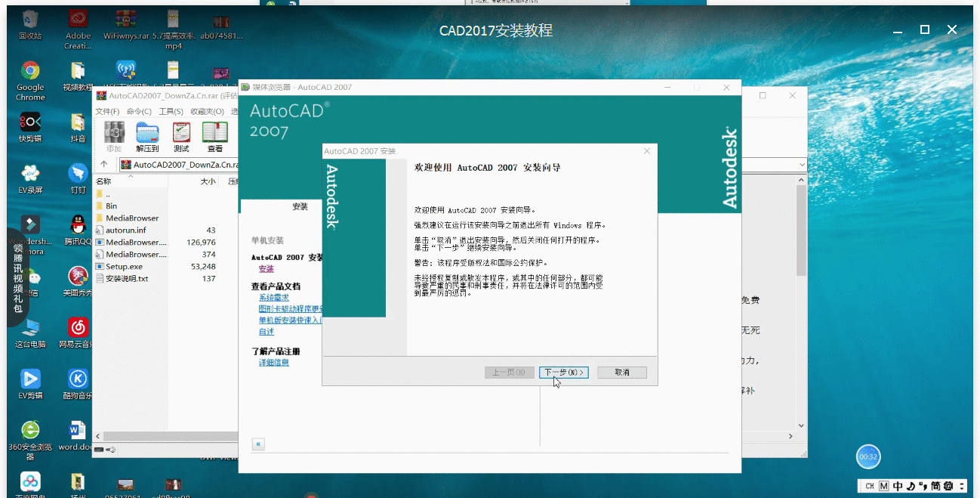The height and width of the screenshot is (498, 980).
Task: Collapse the sidebar with the « button
Action: [258, 444]
